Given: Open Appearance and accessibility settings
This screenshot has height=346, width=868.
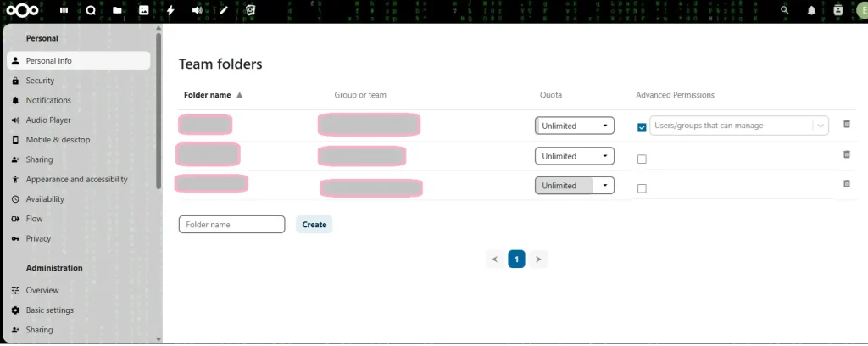Looking at the screenshot, I should (79, 180).
